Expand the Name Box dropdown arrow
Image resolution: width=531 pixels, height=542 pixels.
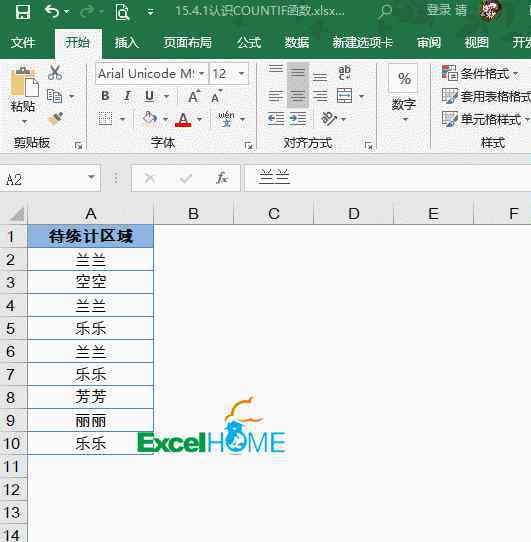[x=91, y=177]
